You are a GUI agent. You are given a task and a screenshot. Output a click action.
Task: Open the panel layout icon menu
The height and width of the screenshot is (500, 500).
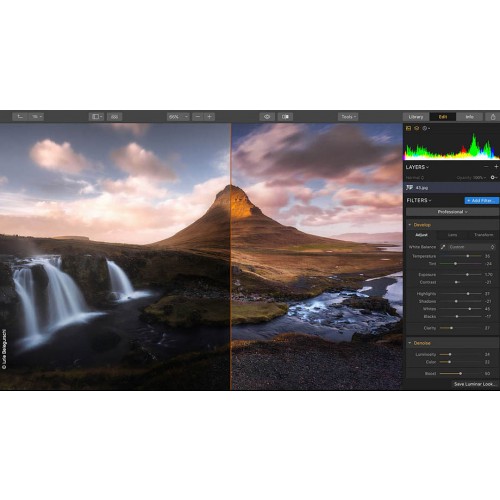[x=97, y=117]
